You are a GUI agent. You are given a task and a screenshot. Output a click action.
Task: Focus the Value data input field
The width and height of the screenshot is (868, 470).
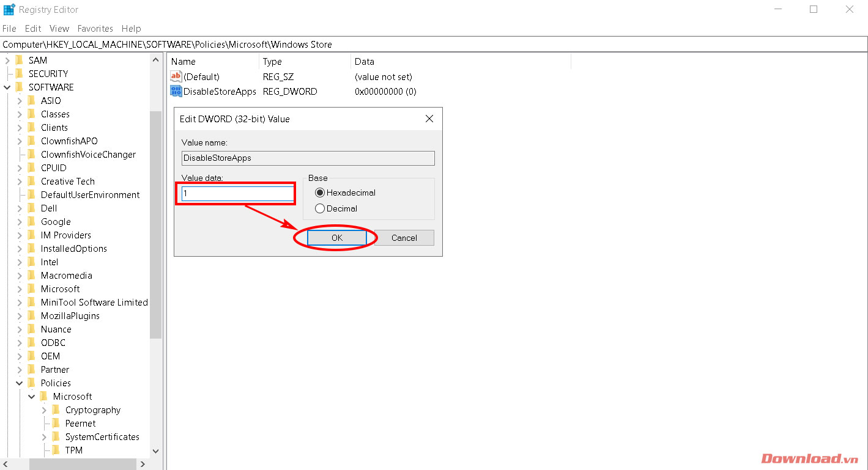point(237,194)
